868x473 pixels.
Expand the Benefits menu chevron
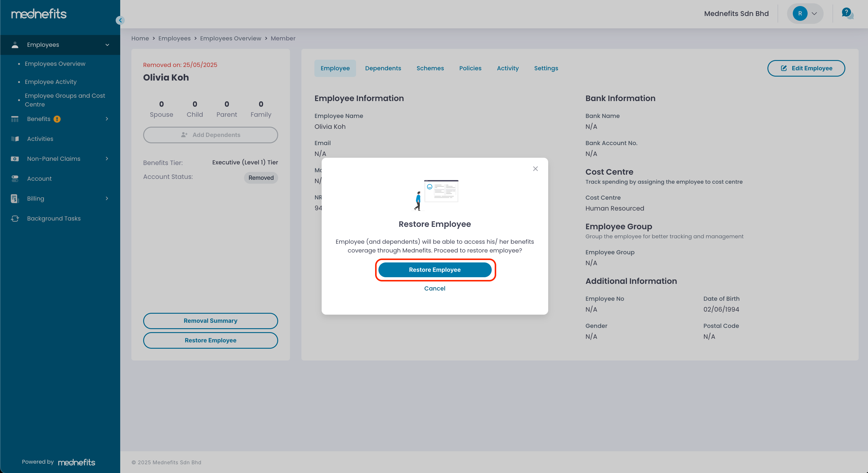pyautogui.click(x=107, y=119)
